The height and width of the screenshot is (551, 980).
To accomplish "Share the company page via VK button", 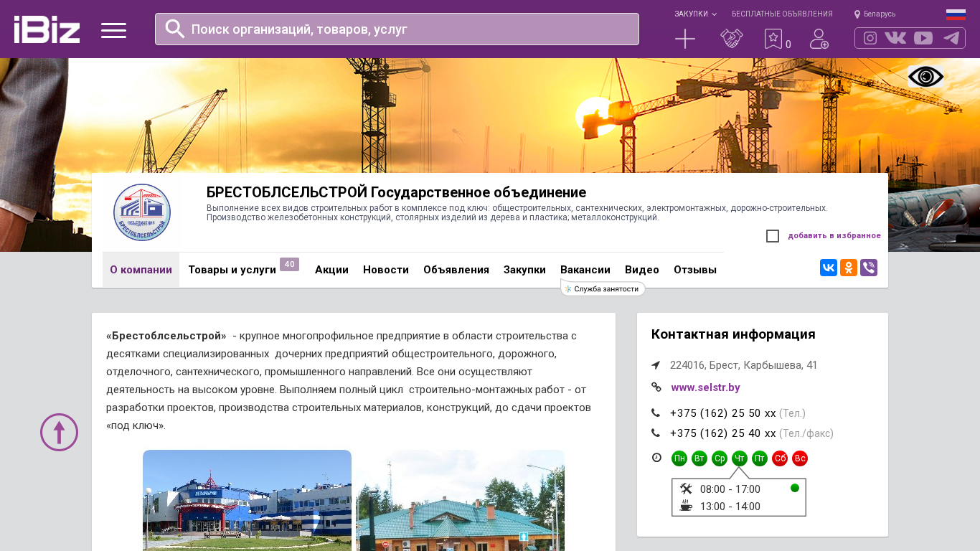I will (829, 268).
